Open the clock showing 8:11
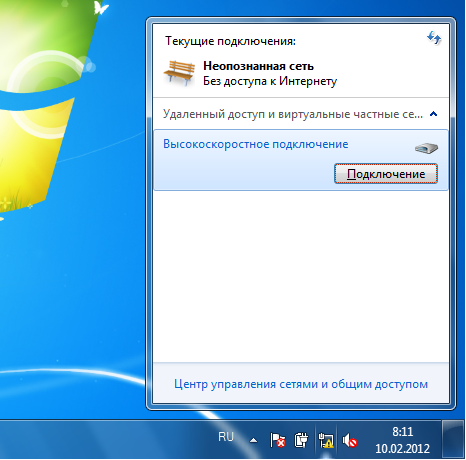 pyautogui.click(x=402, y=432)
